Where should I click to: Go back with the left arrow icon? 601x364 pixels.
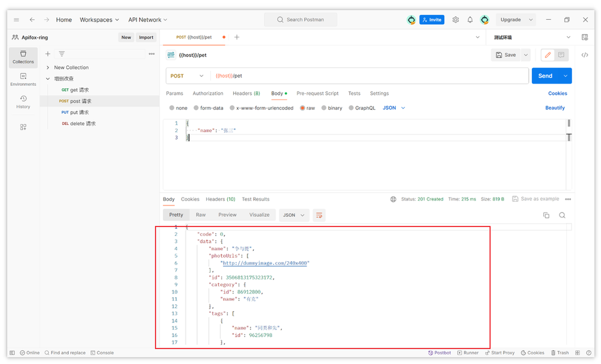(32, 20)
